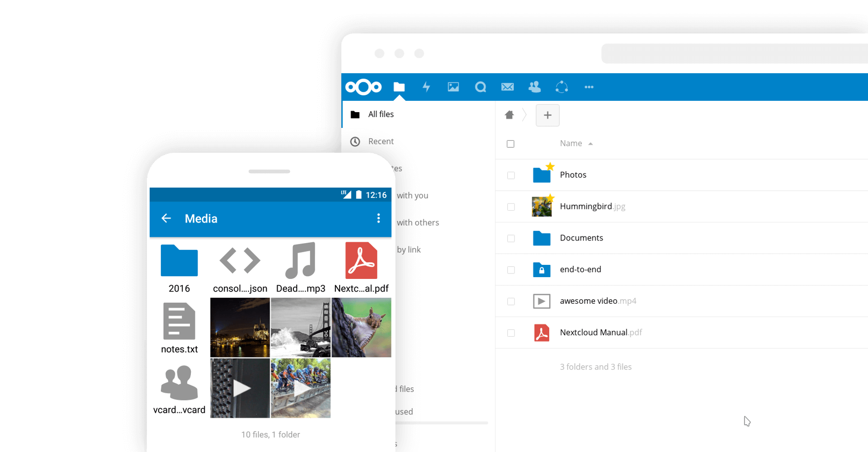Open the Dead....mp3 music file icon
The image size is (868, 452).
pyautogui.click(x=301, y=261)
